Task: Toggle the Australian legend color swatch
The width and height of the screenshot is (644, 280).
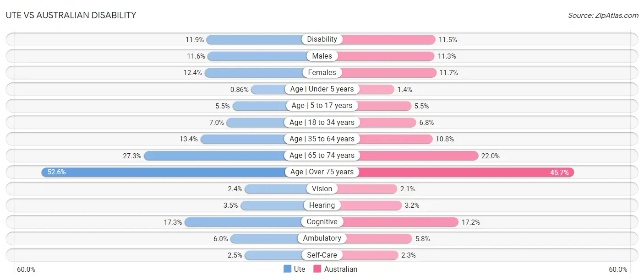Action: point(317,269)
